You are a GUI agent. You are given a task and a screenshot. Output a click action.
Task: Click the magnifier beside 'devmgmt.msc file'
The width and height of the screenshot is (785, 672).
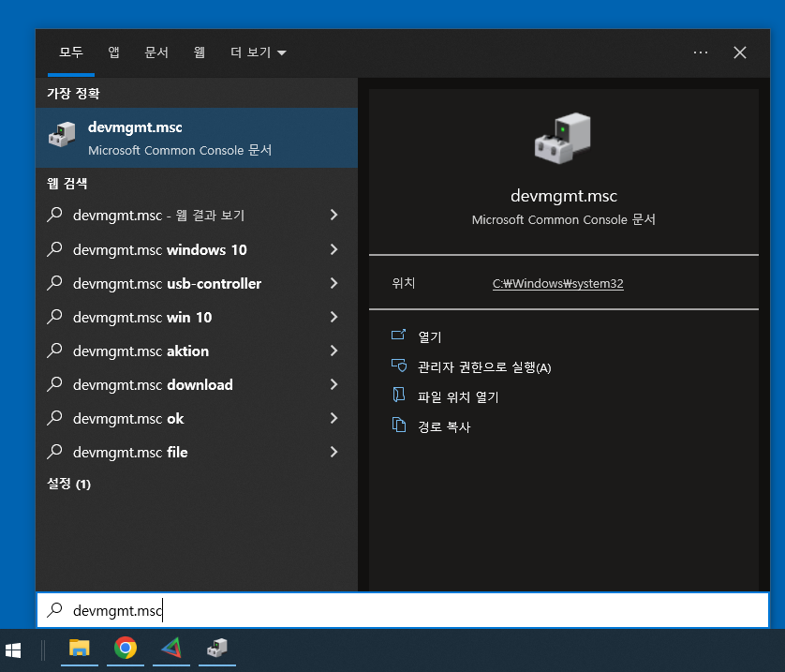(x=54, y=452)
